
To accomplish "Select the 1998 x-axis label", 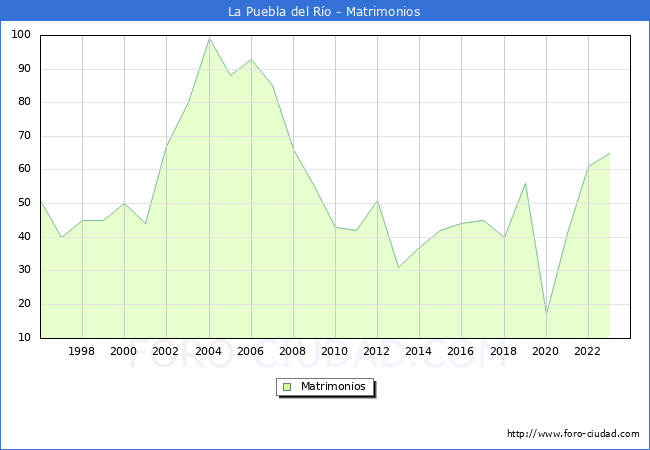I will 81,351.
